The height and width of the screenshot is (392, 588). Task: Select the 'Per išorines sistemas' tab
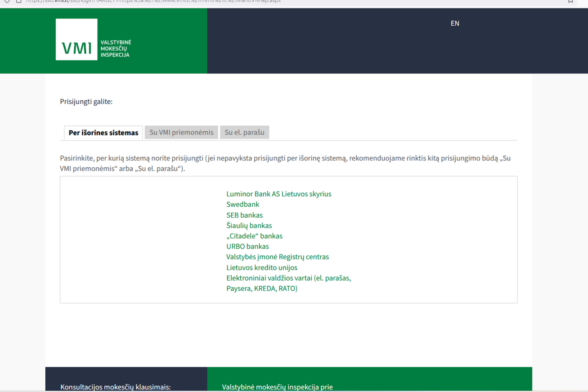[103, 133]
